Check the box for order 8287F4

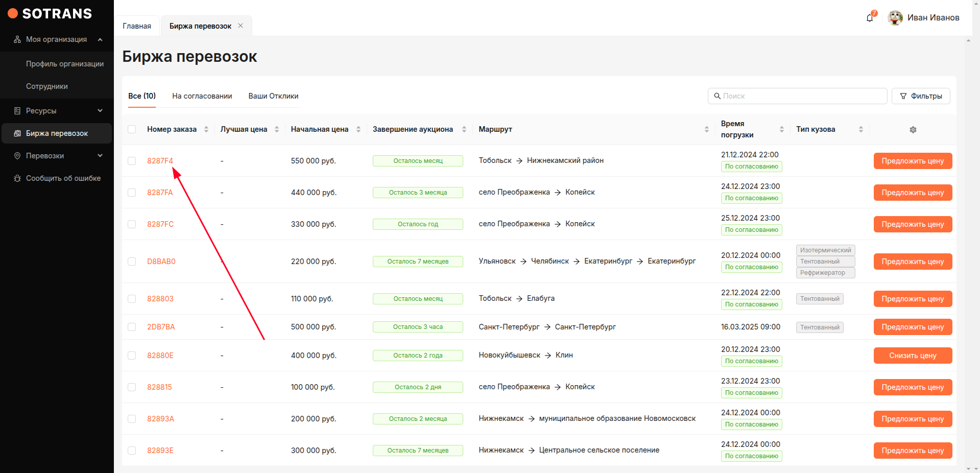tap(132, 161)
